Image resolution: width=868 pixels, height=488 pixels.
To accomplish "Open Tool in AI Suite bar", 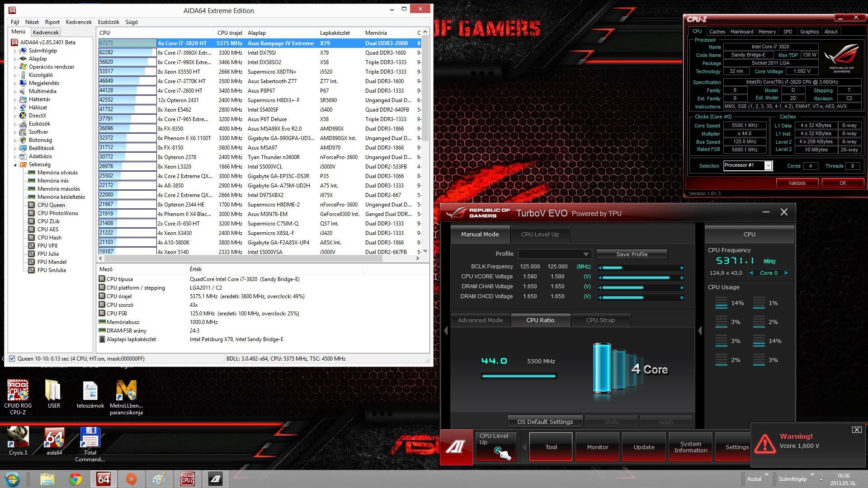I will [551, 447].
